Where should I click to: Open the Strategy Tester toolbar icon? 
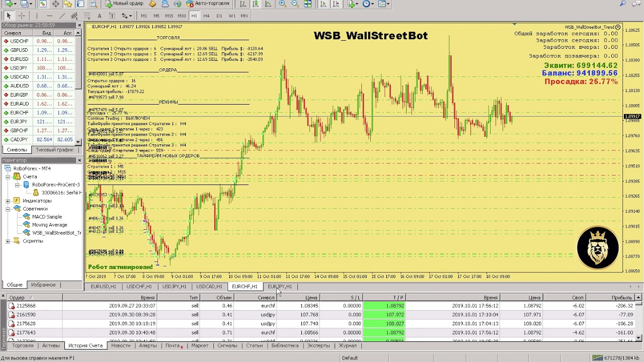click(94, 4)
